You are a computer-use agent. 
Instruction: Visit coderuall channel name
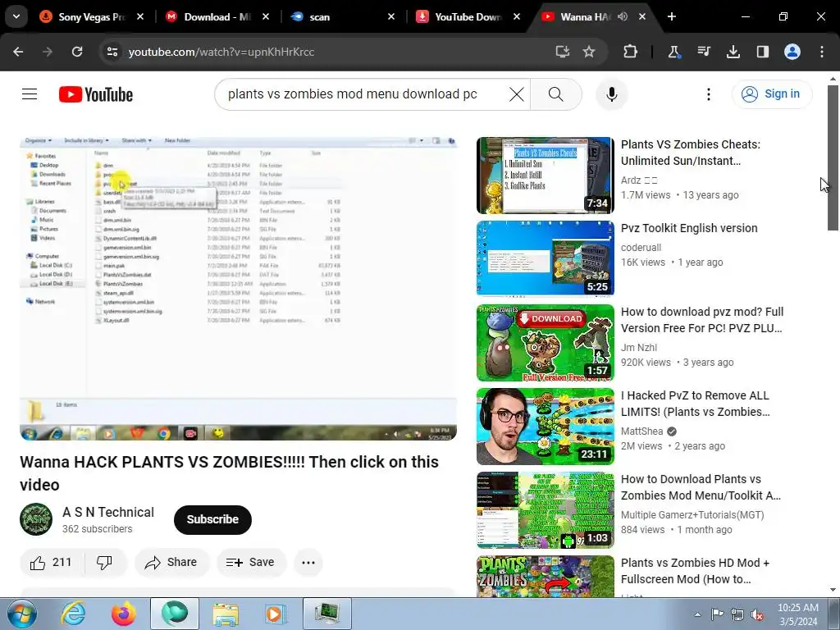(641, 248)
